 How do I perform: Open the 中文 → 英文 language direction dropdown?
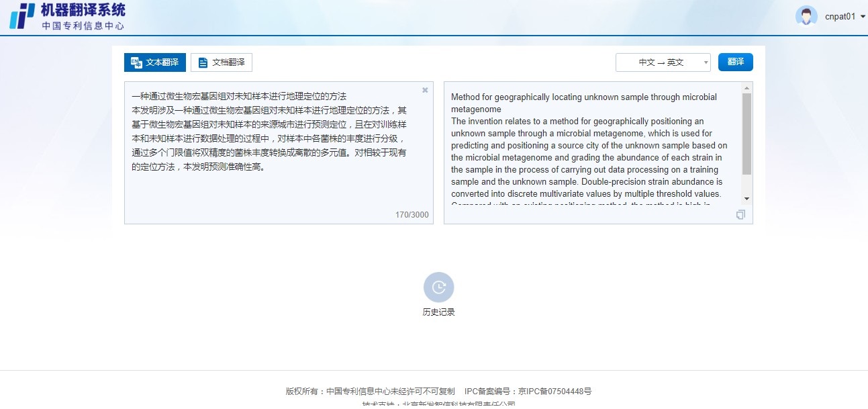coord(663,62)
